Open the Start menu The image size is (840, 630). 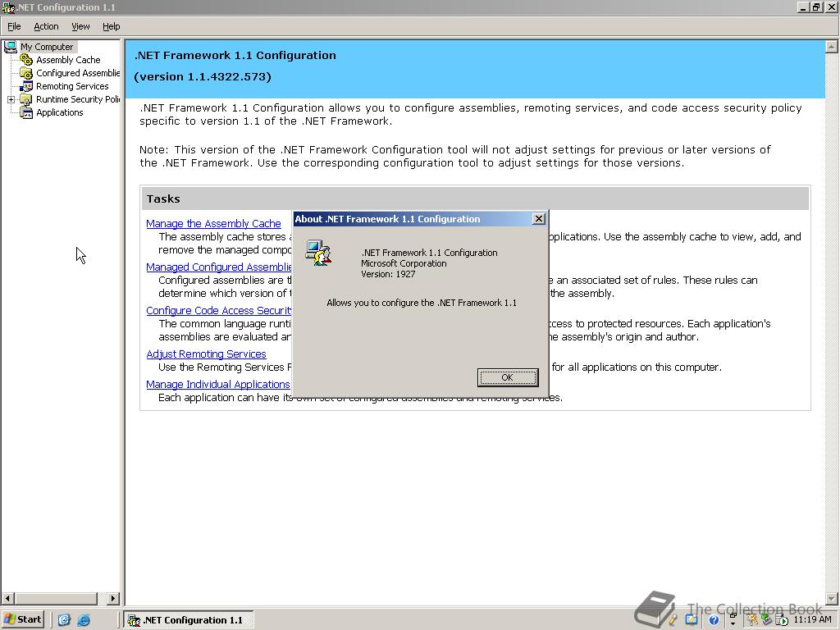pos(22,620)
